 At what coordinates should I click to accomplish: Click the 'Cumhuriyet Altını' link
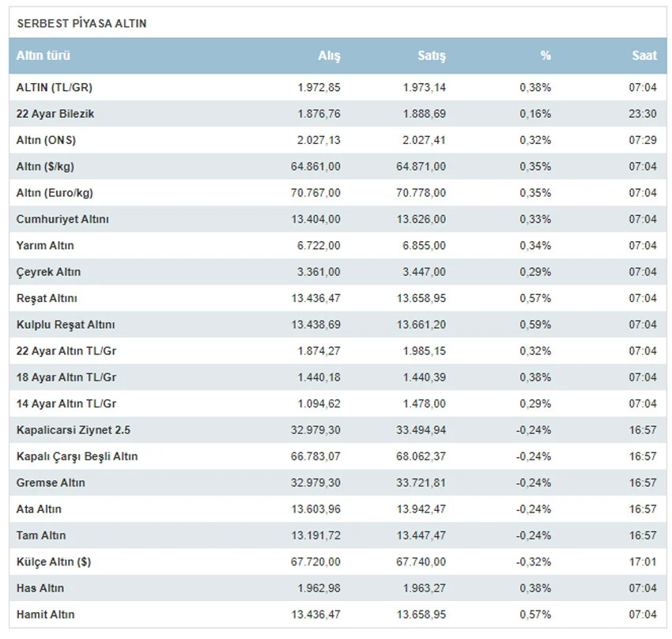(62, 219)
